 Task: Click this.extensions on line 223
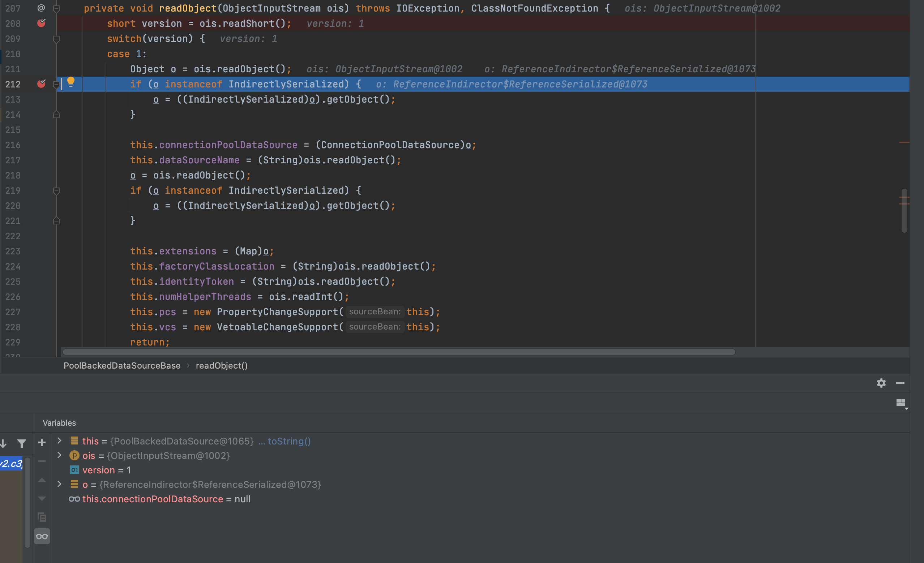pyautogui.click(x=173, y=251)
